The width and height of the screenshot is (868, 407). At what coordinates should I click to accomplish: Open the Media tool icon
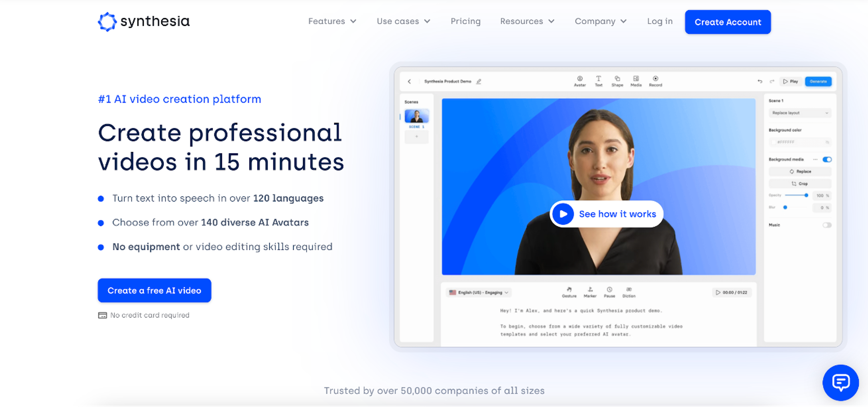(x=636, y=79)
